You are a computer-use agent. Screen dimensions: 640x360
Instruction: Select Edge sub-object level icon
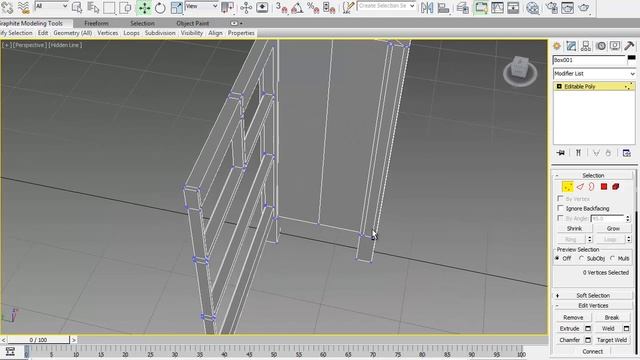(580, 187)
